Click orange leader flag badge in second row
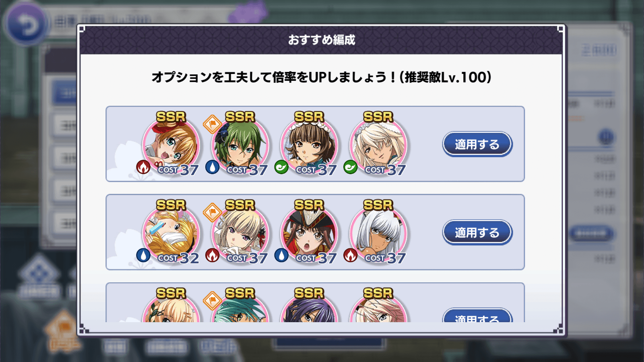644x362 pixels. (x=212, y=212)
